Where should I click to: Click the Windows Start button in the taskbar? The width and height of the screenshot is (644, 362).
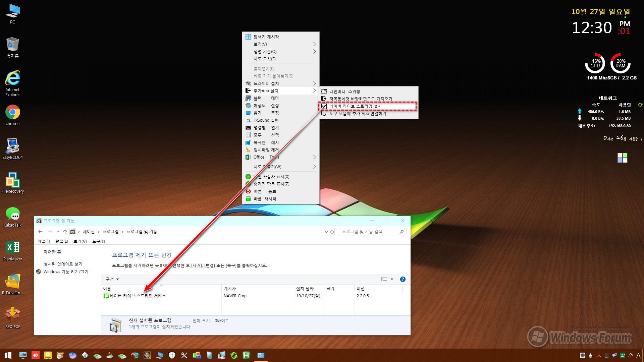tap(8, 355)
